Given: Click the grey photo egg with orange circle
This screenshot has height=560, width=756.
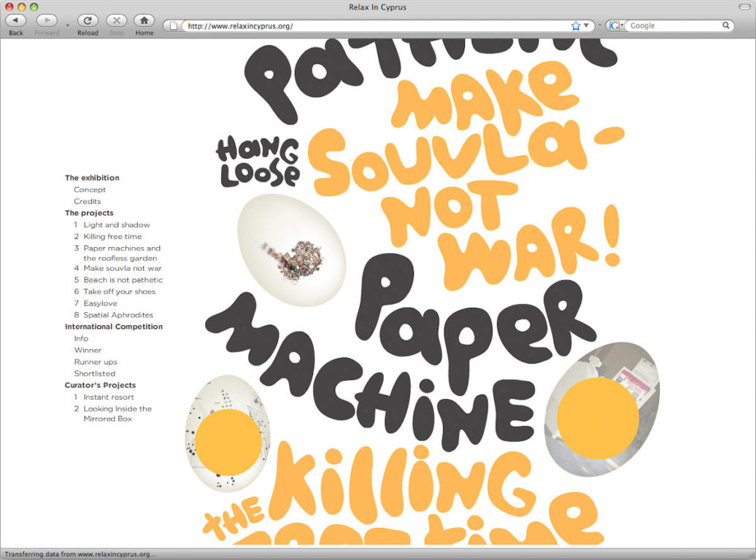Looking at the screenshot, I should click(602, 409).
